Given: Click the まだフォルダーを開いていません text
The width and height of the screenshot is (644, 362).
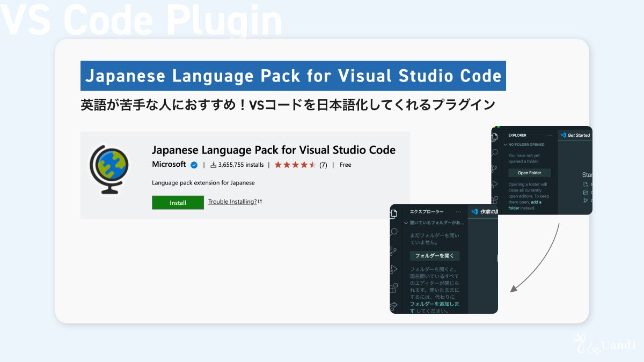Looking at the screenshot, I should [434, 239].
